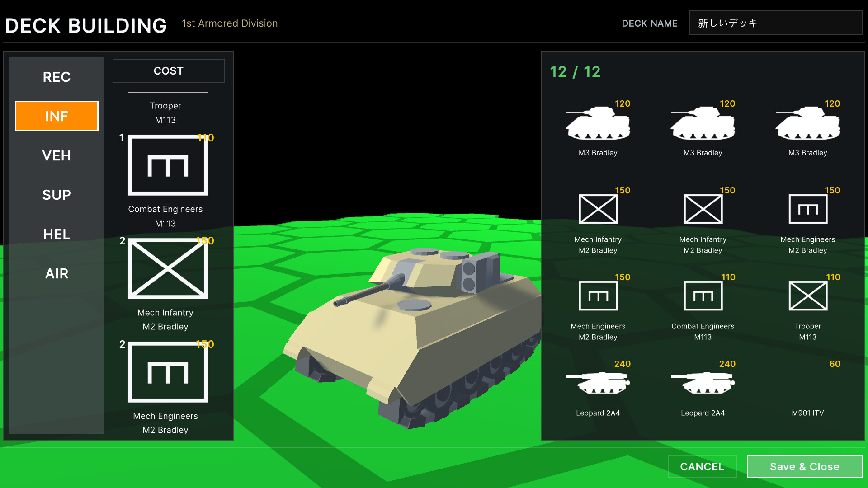Cancel deck building
Screen dimensions: 868x488
tap(702, 466)
